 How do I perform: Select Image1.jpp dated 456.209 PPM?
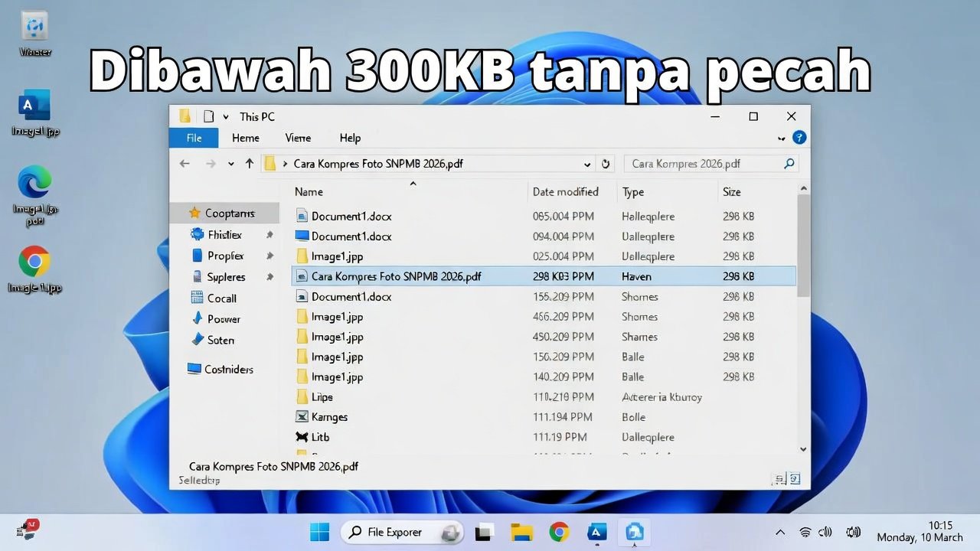click(x=544, y=317)
